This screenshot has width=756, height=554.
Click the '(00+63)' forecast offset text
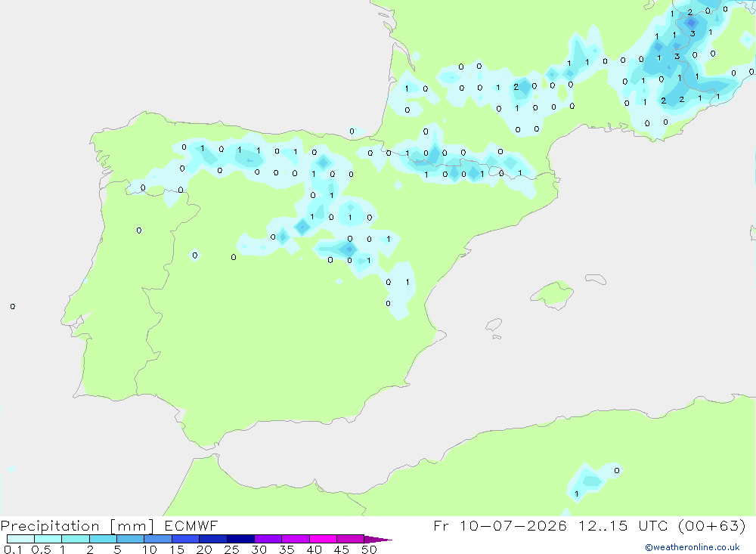(x=711, y=525)
